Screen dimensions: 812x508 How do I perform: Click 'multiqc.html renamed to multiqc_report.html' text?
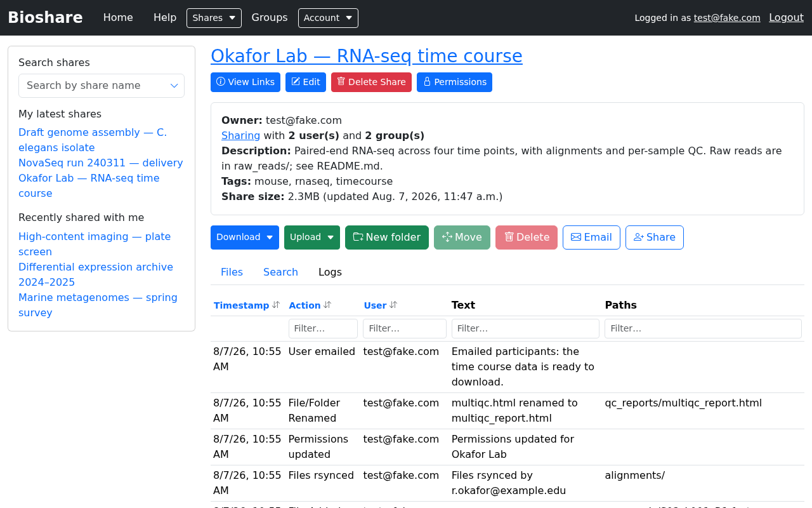coord(514,410)
